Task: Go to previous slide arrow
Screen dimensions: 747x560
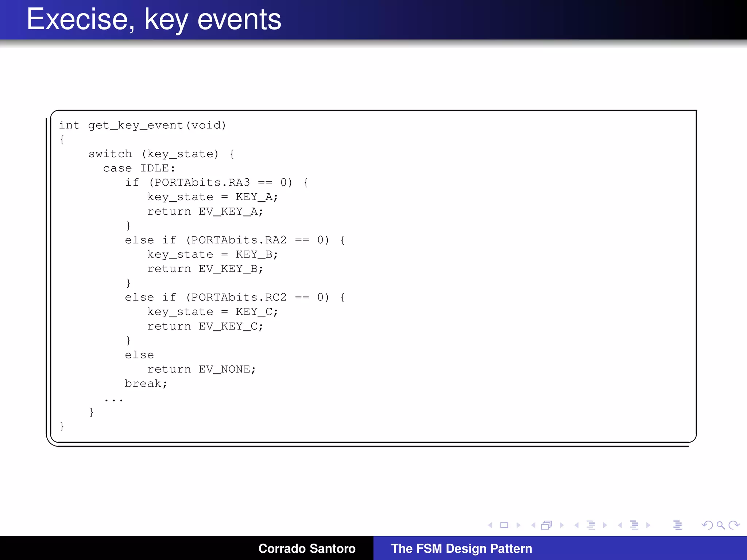Action: pyautogui.click(x=490, y=525)
